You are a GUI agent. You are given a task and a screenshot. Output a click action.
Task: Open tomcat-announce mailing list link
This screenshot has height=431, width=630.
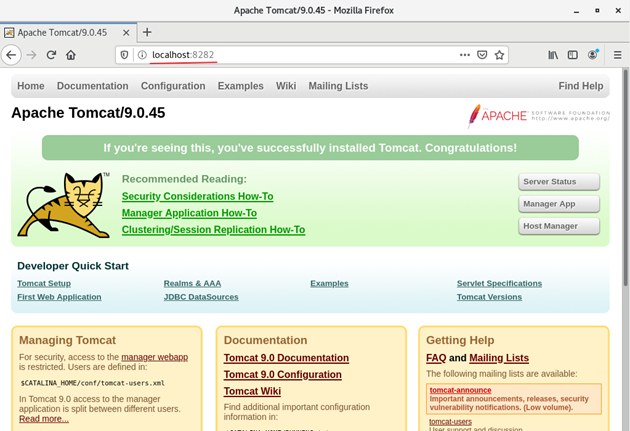tap(460, 390)
